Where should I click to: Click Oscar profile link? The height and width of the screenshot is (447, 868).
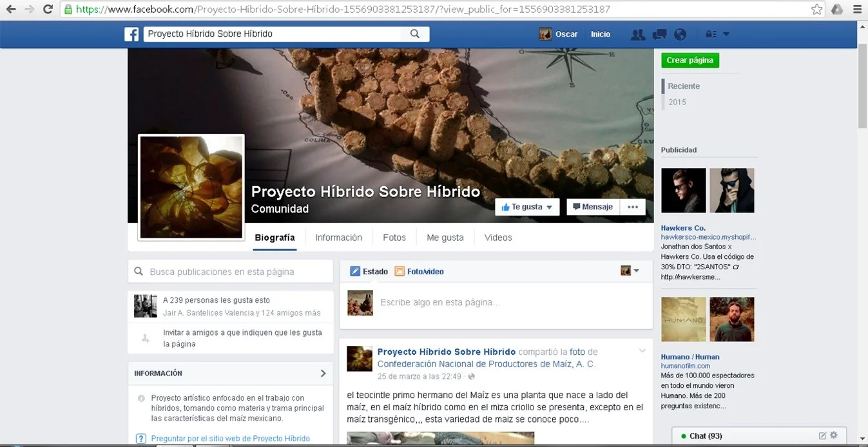point(559,34)
